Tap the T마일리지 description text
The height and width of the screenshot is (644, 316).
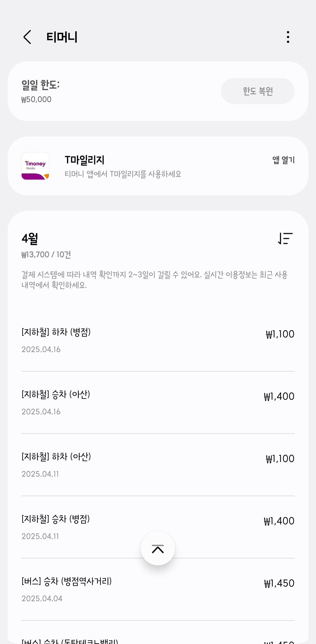123,174
